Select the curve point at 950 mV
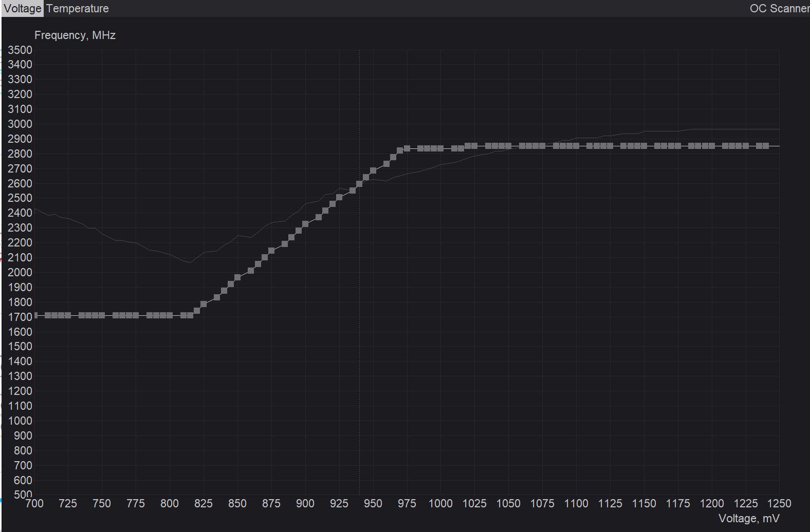This screenshot has height=532, width=810. [373, 170]
